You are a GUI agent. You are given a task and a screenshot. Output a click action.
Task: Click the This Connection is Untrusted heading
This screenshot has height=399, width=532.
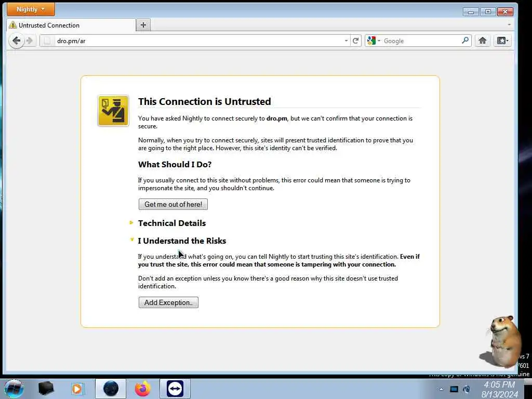pos(204,101)
